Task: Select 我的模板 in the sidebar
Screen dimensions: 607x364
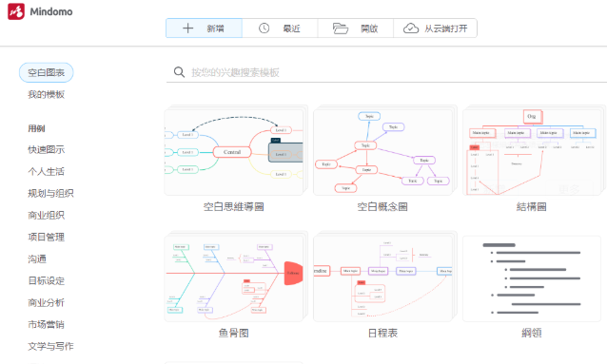Action: coord(46,94)
